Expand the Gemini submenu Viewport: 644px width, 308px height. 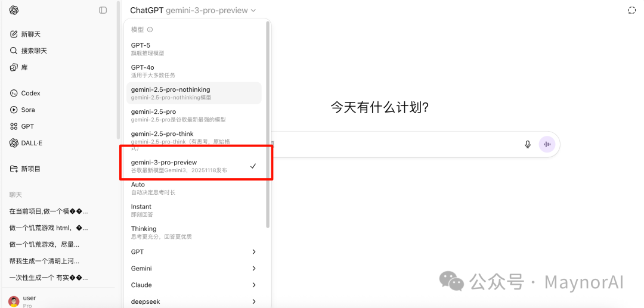tap(194, 268)
